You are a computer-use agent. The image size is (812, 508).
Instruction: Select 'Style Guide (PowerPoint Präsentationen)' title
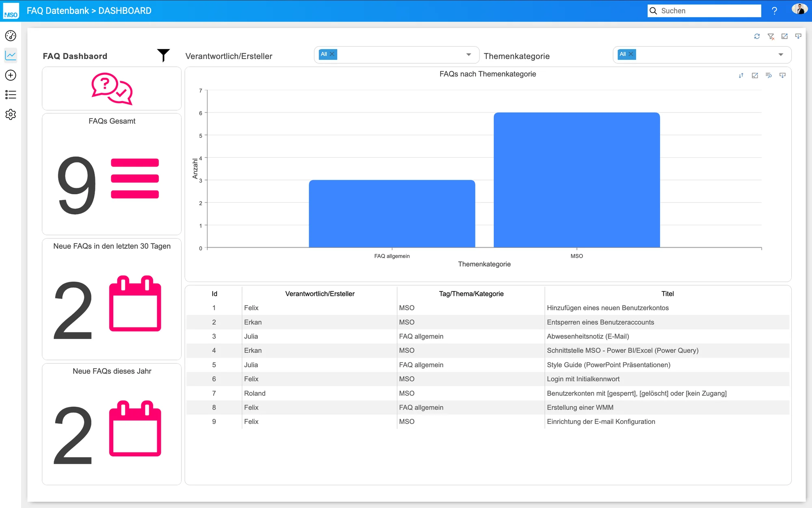(609, 365)
